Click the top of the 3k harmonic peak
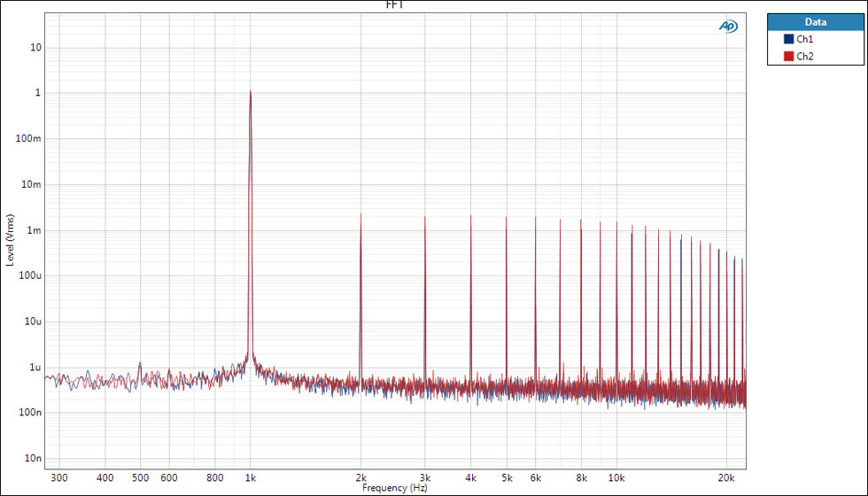This screenshot has height=496, width=868. 425,217
